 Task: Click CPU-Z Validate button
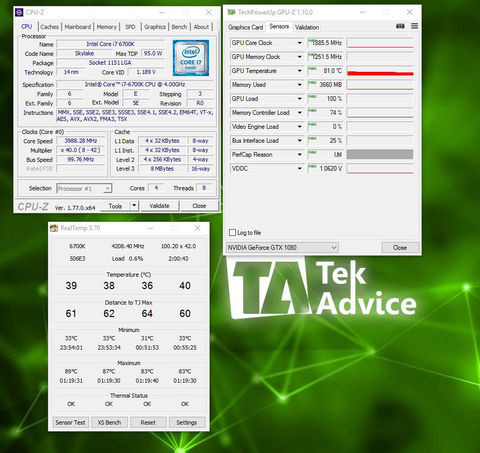159,206
